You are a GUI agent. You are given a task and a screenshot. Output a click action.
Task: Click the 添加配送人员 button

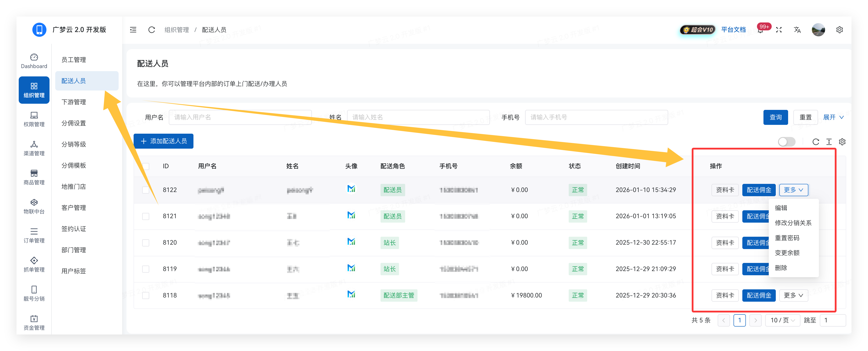click(x=164, y=141)
